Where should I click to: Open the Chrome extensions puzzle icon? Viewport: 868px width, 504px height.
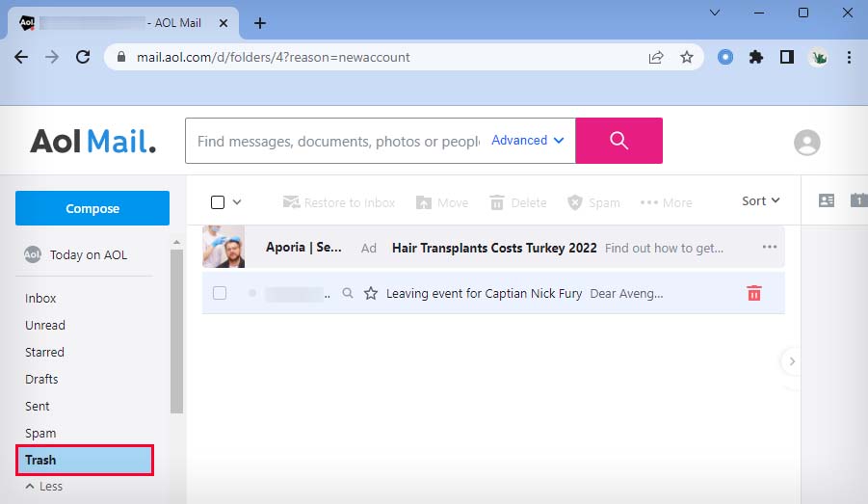pyautogui.click(x=755, y=57)
